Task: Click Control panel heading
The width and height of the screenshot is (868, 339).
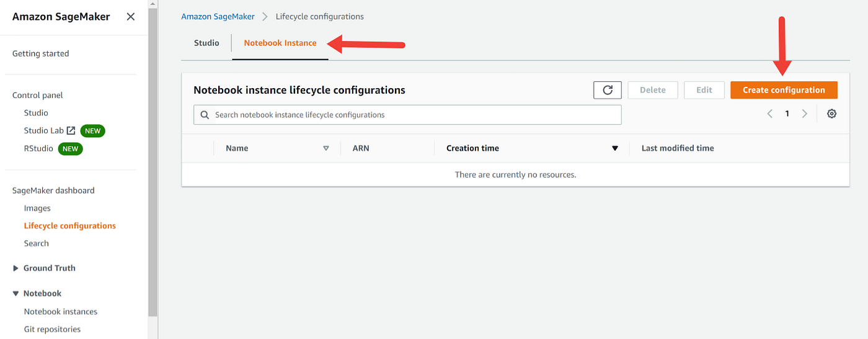Action: [38, 95]
